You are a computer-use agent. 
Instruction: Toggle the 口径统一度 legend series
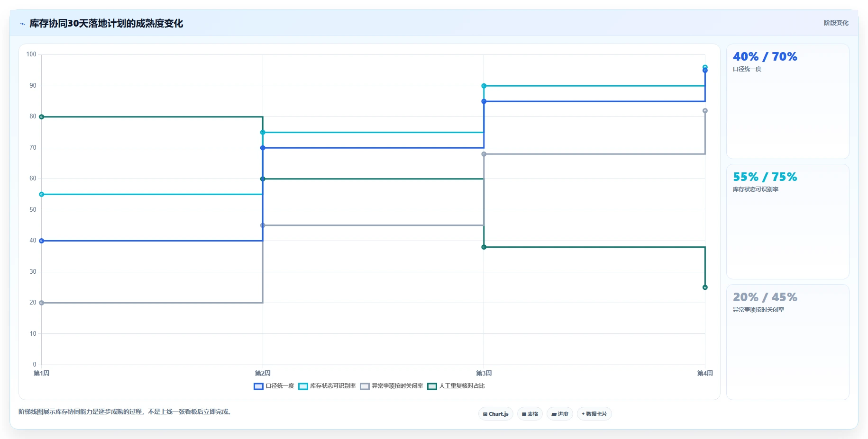pyautogui.click(x=274, y=386)
